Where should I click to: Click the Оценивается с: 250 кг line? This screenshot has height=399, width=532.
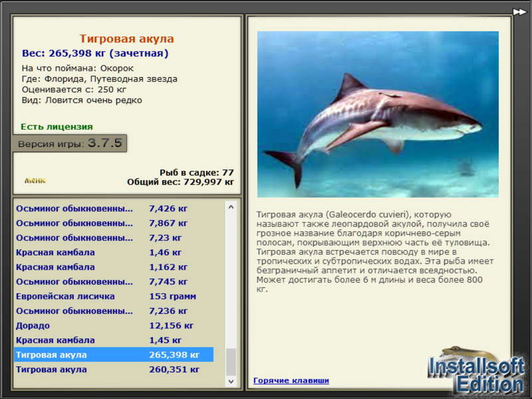click(x=74, y=90)
